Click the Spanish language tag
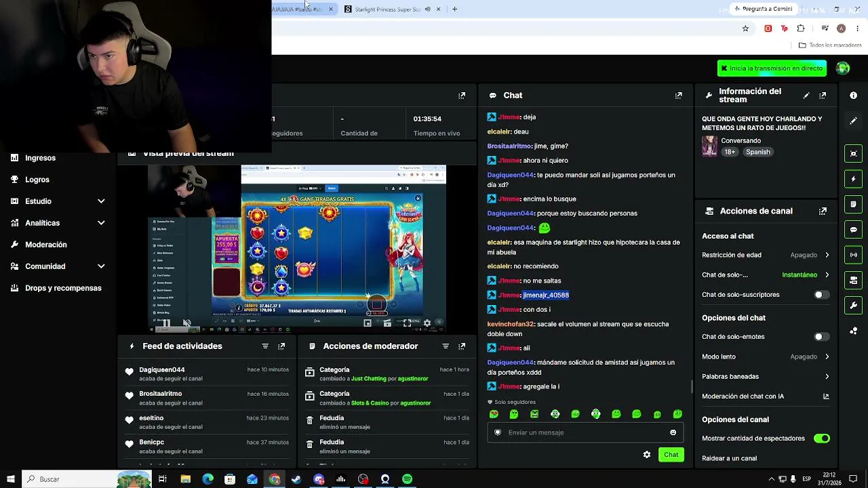Viewport: 868px width, 488px height. point(757,152)
